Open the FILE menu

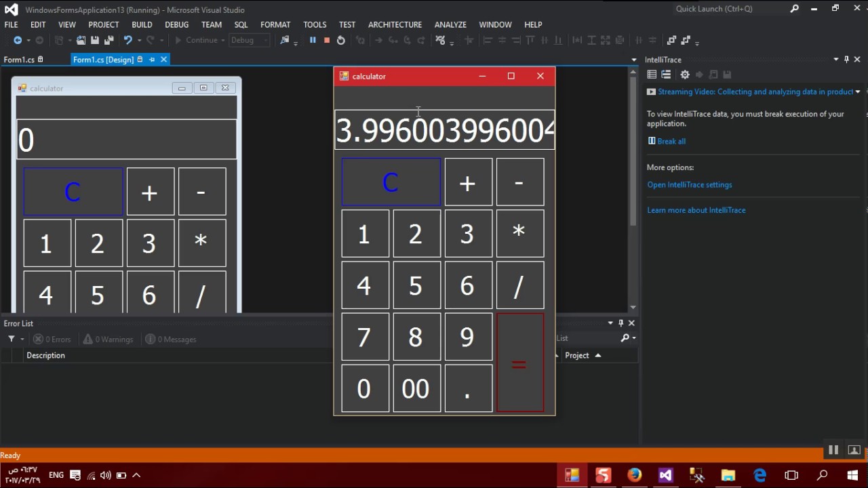tap(11, 24)
